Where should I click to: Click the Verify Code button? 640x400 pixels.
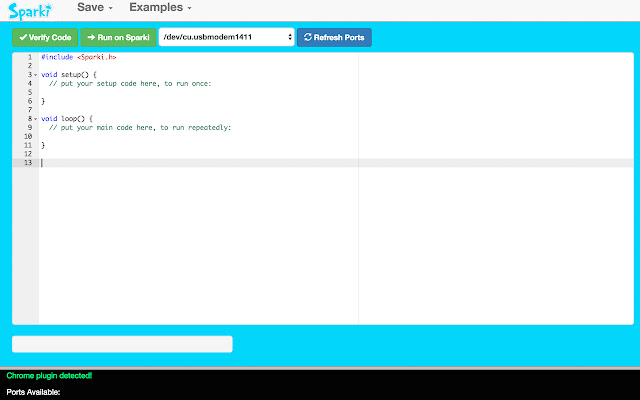point(45,38)
